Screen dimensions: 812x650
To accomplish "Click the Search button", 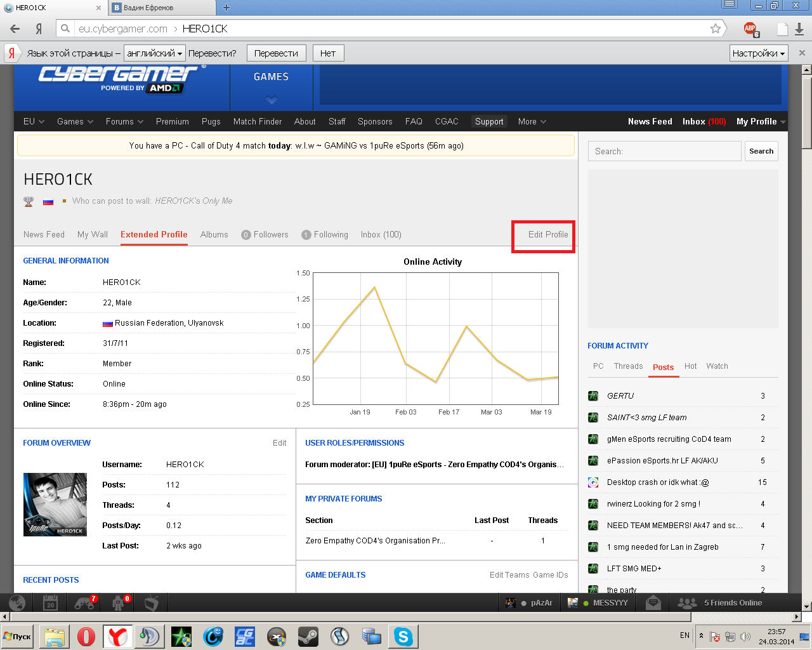I will (761, 152).
